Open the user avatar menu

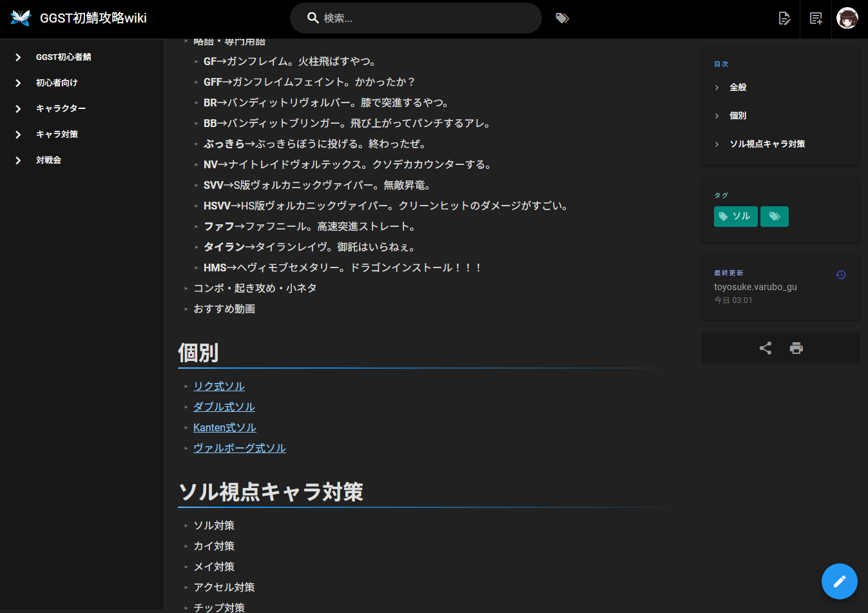coord(847,18)
